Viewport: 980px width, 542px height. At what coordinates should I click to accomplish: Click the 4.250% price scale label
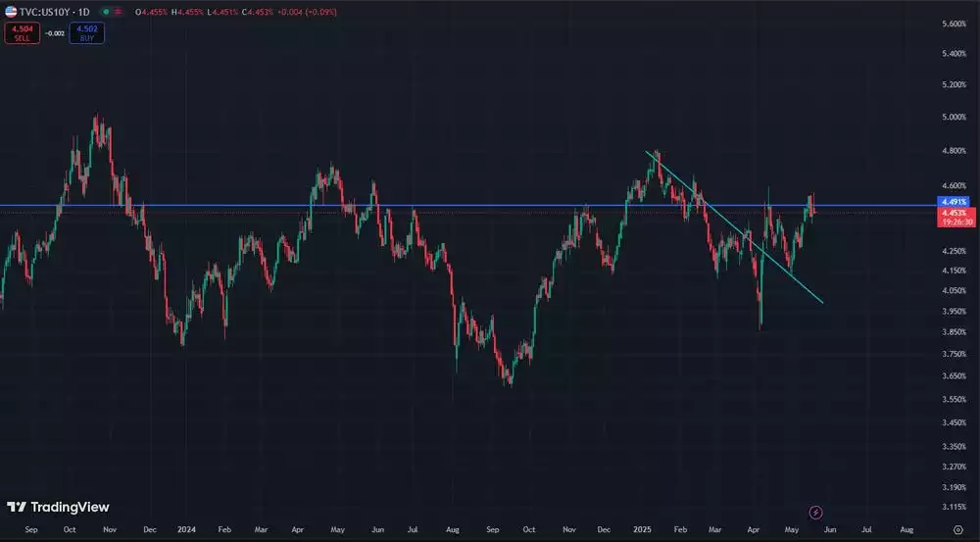coord(954,251)
